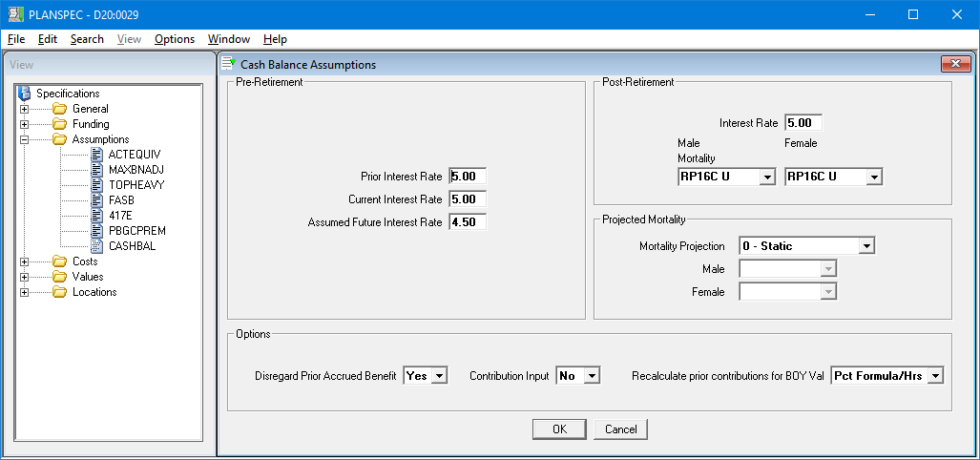
Task: Click the FASB document icon
Action: [x=97, y=200]
